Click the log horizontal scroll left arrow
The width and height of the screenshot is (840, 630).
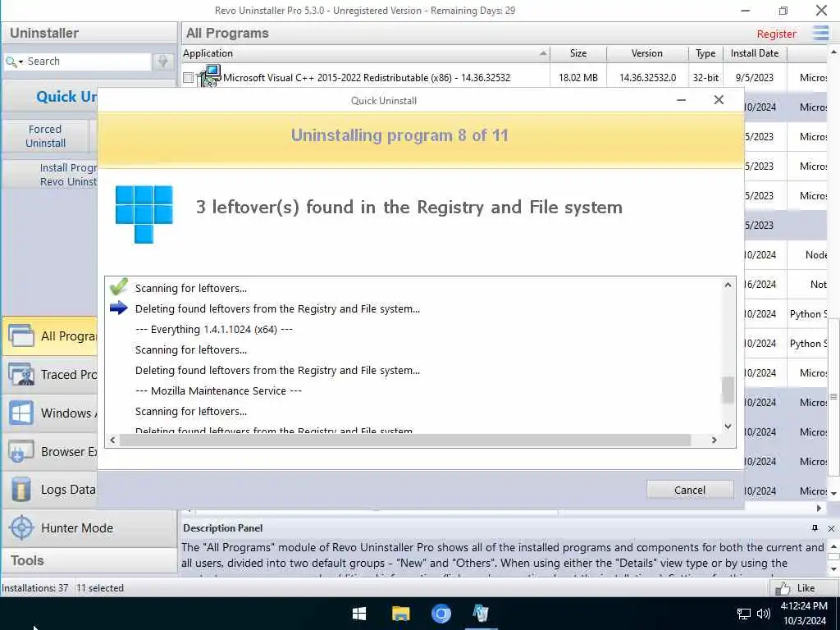click(112, 440)
